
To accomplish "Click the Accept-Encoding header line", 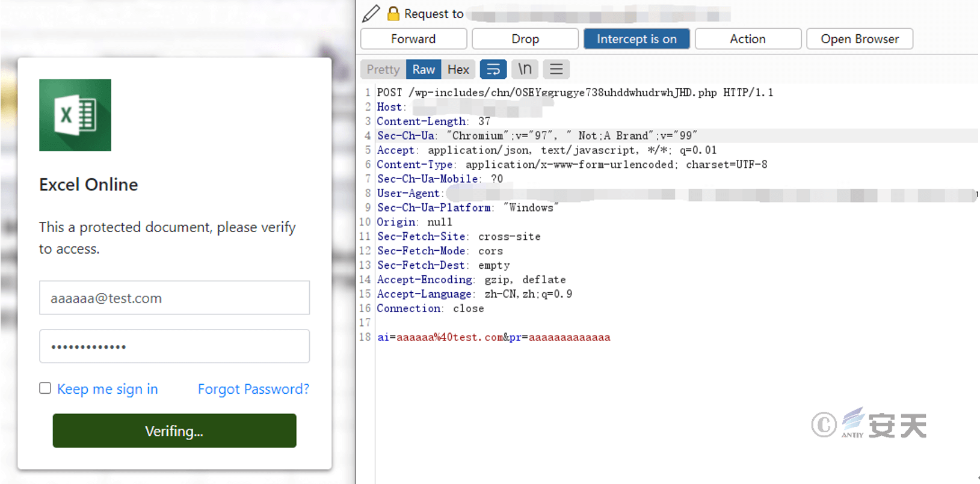I will (472, 280).
